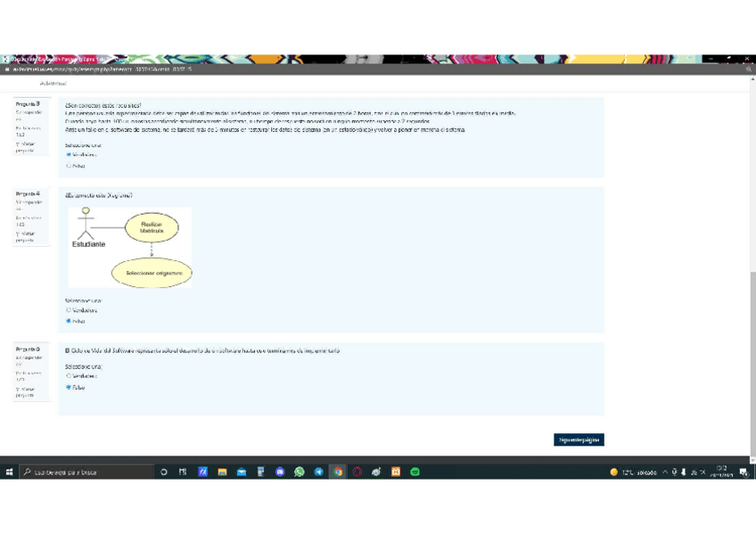Image resolution: width=756 pixels, height=534 pixels.
Task: Open the blue-purple slash app on taskbar
Action: click(202, 472)
